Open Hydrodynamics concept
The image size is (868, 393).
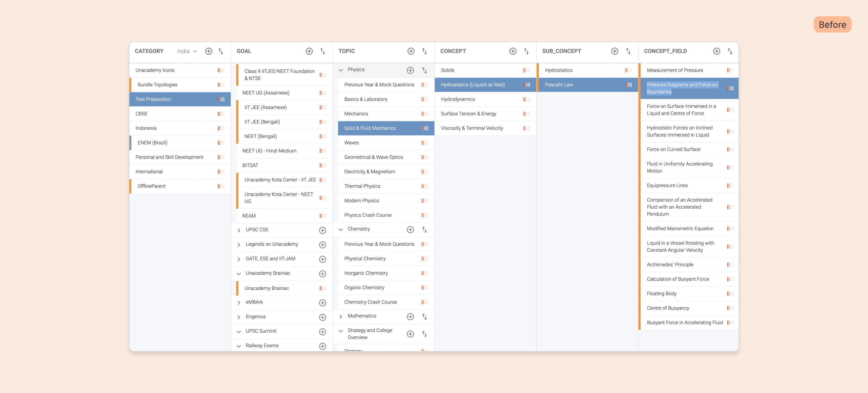[x=458, y=99]
